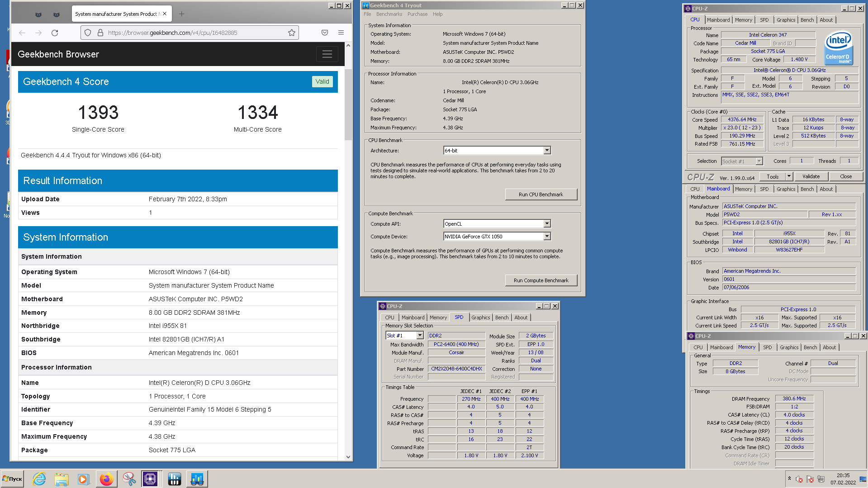This screenshot has height=488, width=868.
Task: Open the tracking protection shield panel
Action: coord(88,33)
